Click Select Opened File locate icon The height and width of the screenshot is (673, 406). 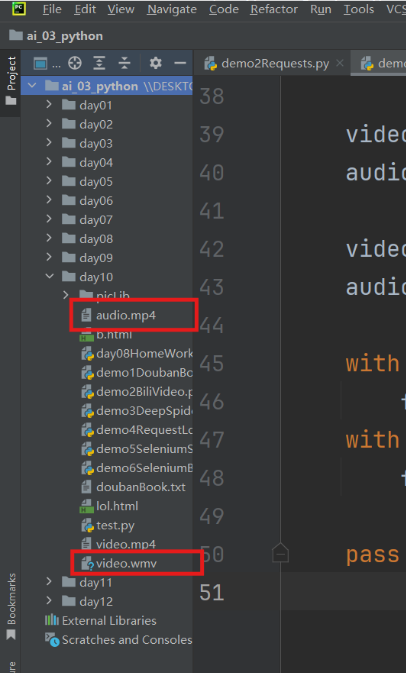(75, 64)
